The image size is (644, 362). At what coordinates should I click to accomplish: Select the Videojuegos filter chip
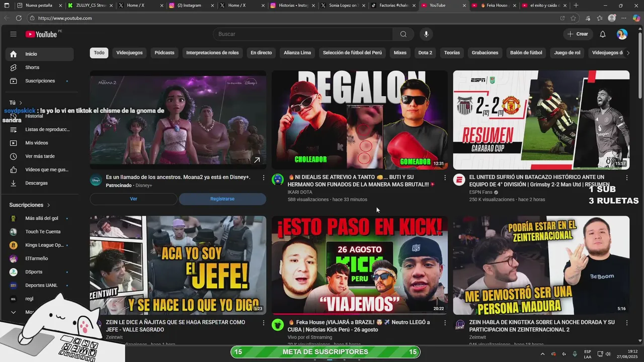(x=129, y=53)
